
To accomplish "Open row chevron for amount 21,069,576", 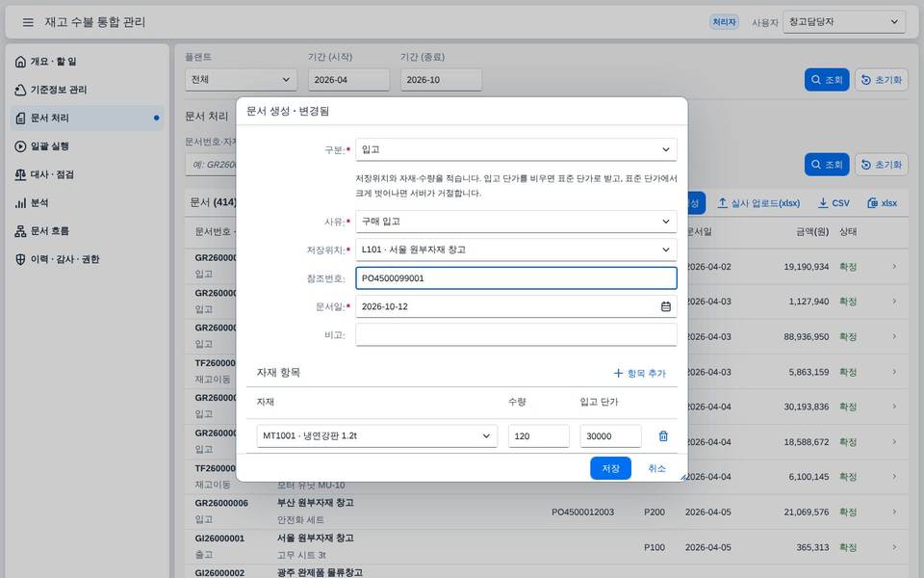I will (894, 512).
